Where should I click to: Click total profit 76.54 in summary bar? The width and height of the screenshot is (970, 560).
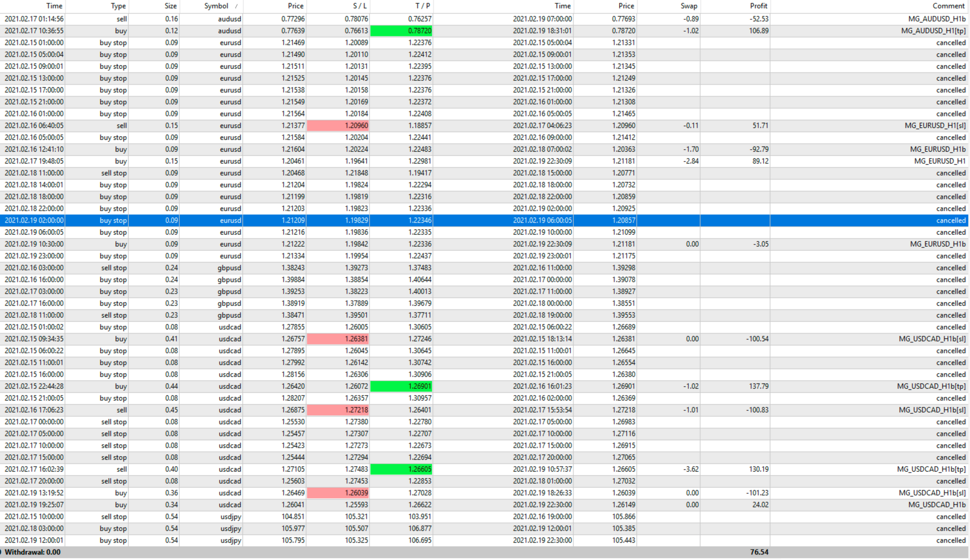coord(759,552)
